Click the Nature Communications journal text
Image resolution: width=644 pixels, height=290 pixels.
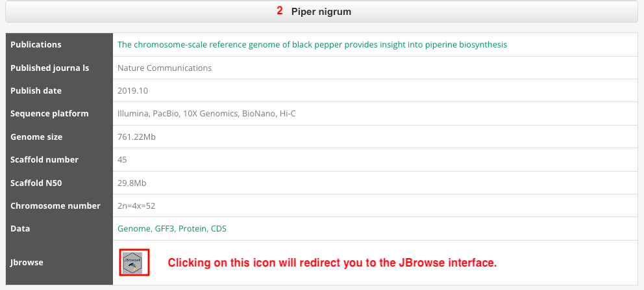(164, 68)
